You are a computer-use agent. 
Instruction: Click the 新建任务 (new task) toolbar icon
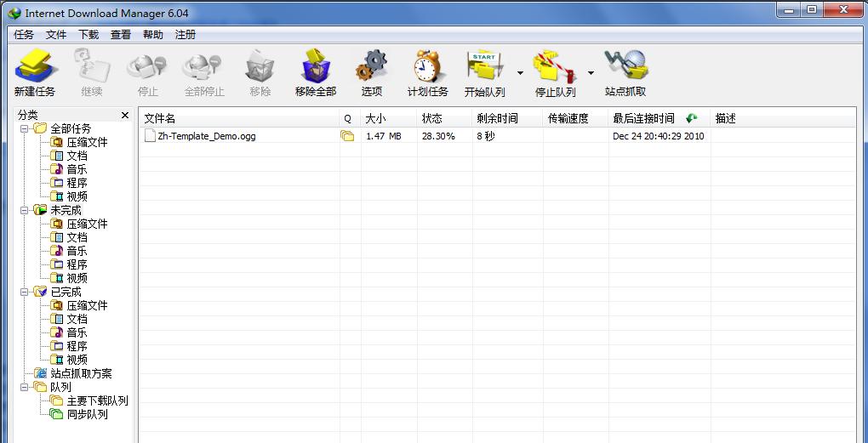pyautogui.click(x=35, y=66)
